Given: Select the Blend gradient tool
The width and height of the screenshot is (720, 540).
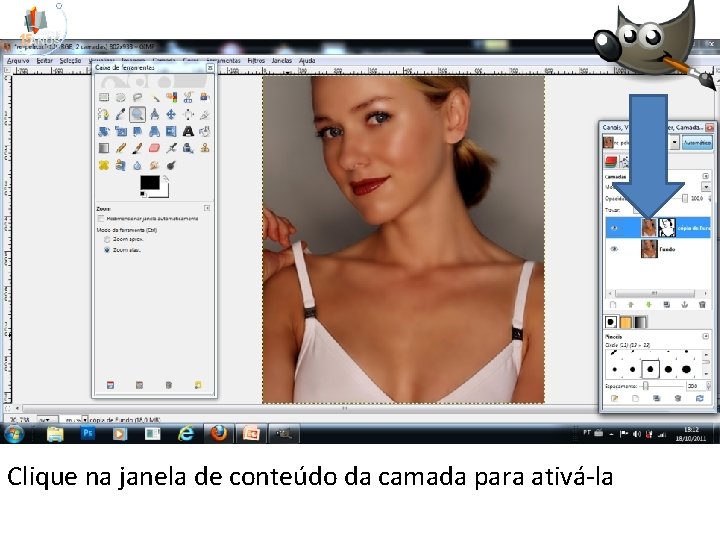Looking at the screenshot, I should point(104,148).
